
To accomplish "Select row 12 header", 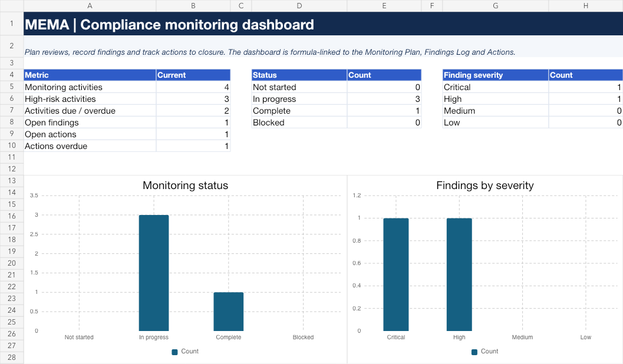I will tap(12, 168).
